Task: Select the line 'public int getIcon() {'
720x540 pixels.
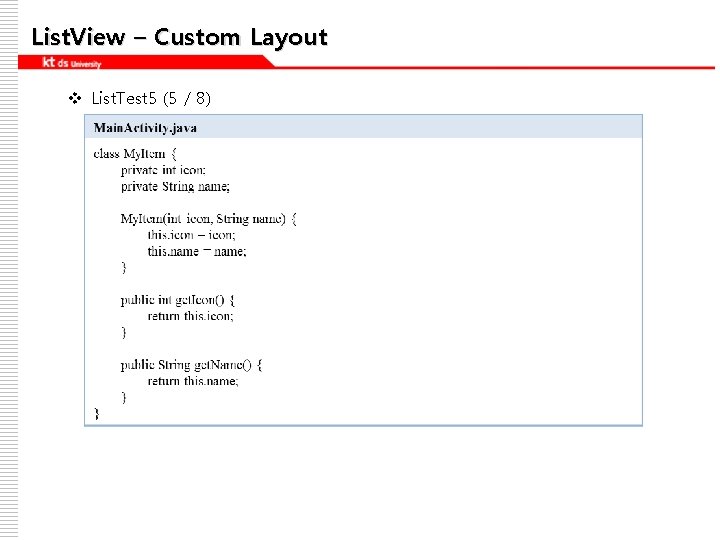Action: 178,300
